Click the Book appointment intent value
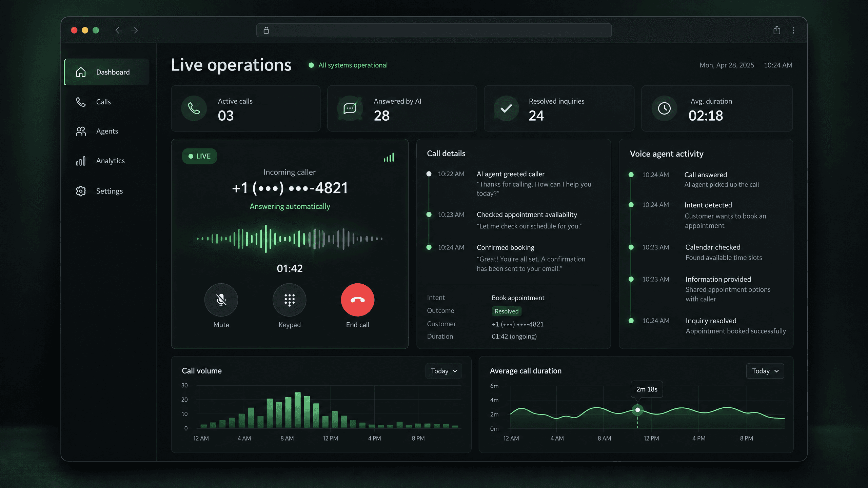 click(x=518, y=298)
